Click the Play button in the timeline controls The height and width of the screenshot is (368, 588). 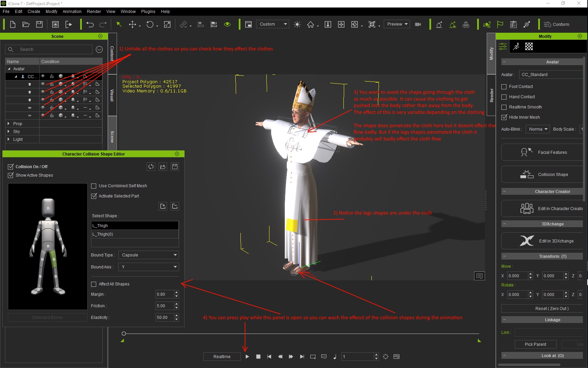(247, 356)
